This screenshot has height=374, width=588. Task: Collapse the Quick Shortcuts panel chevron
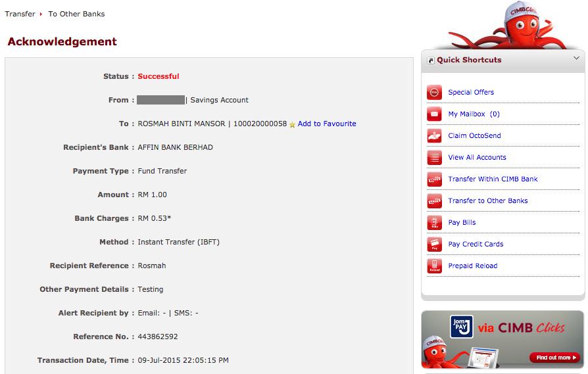coord(576,58)
